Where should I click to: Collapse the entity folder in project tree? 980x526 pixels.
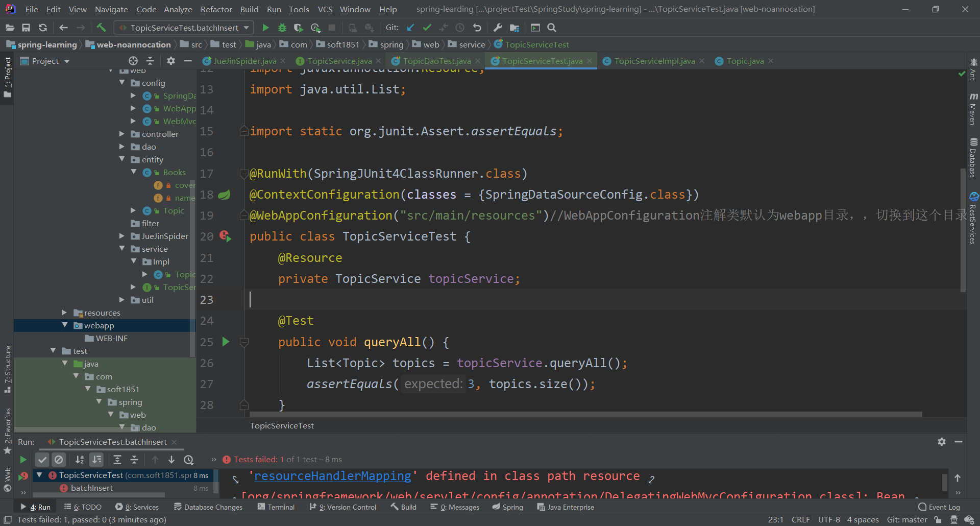click(x=122, y=159)
